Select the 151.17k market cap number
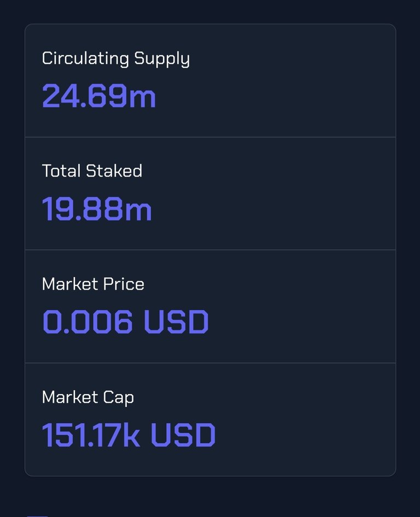The height and width of the screenshot is (517, 420). pyautogui.click(x=91, y=435)
